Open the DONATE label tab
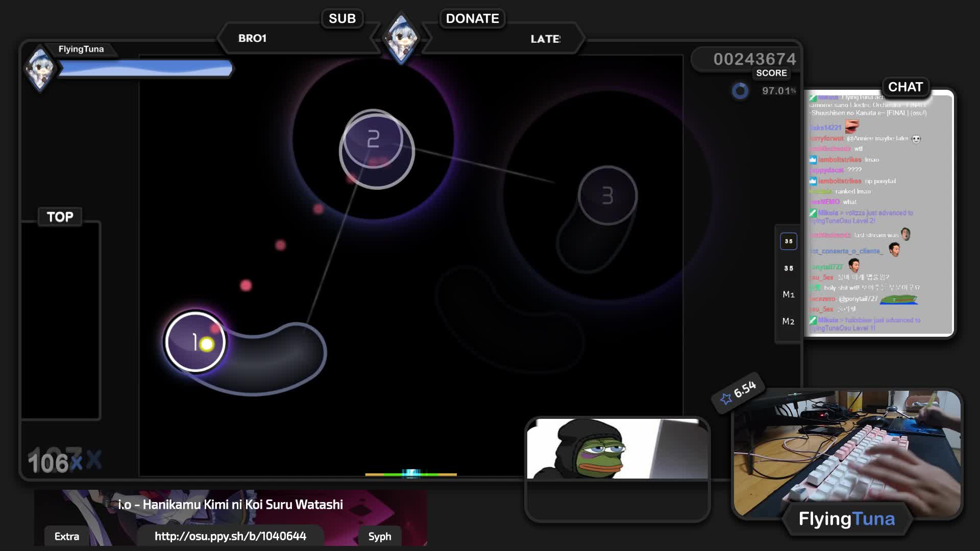 coord(472,19)
